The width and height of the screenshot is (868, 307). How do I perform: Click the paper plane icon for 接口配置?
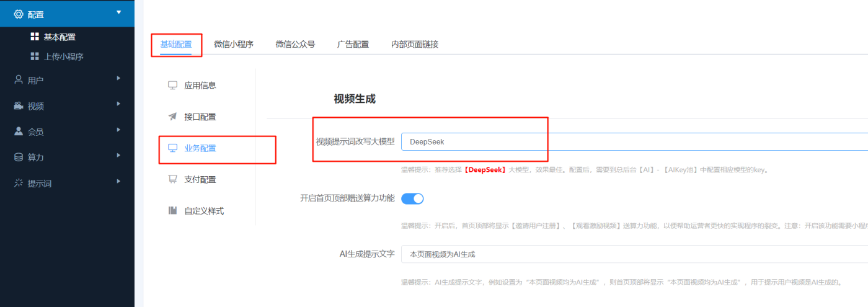coord(172,117)
